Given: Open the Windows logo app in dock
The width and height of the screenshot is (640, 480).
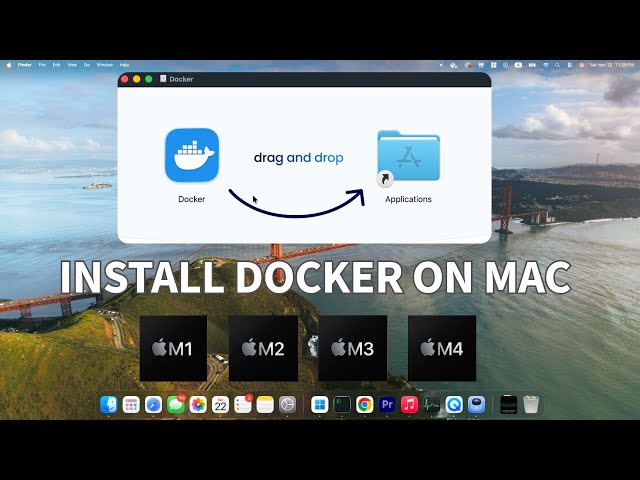Looking at the screenshot, I should 320,404.
